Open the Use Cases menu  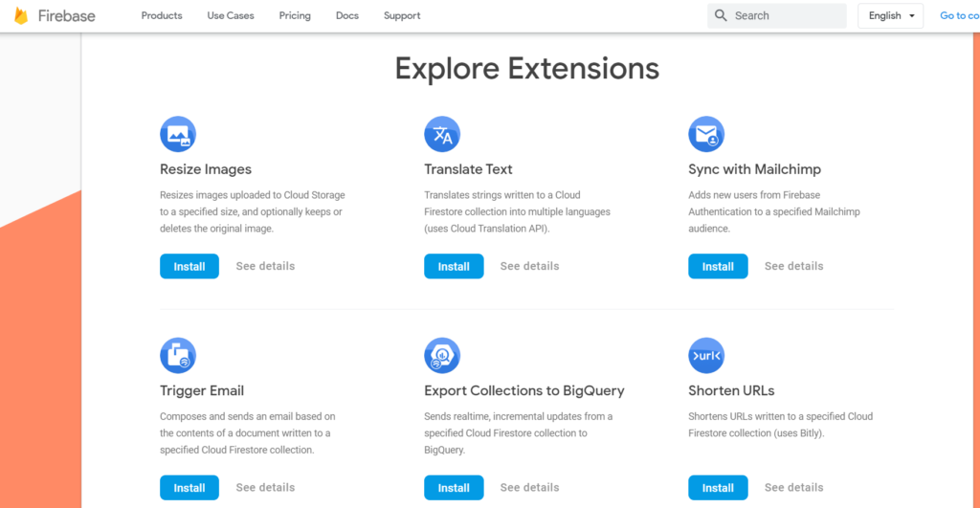[231, 15]
